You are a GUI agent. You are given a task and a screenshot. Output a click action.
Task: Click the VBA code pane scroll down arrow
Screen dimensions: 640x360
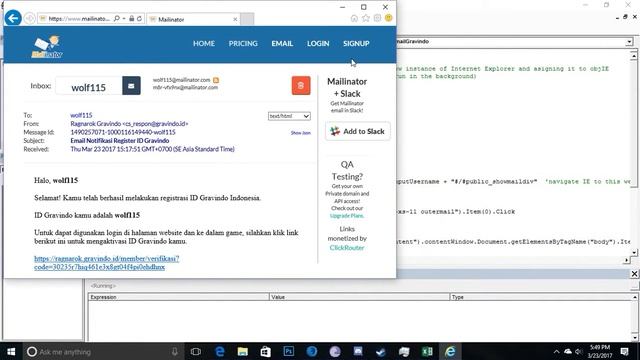pyautogui.click(x=633, y=253)
